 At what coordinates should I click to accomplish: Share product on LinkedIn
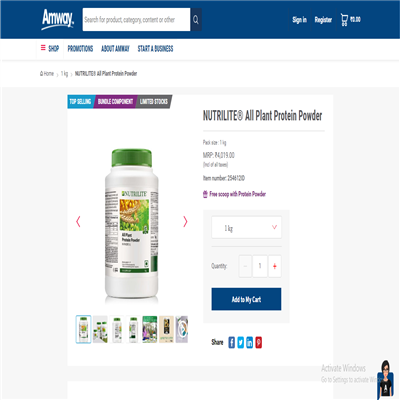tap(250, 342)
